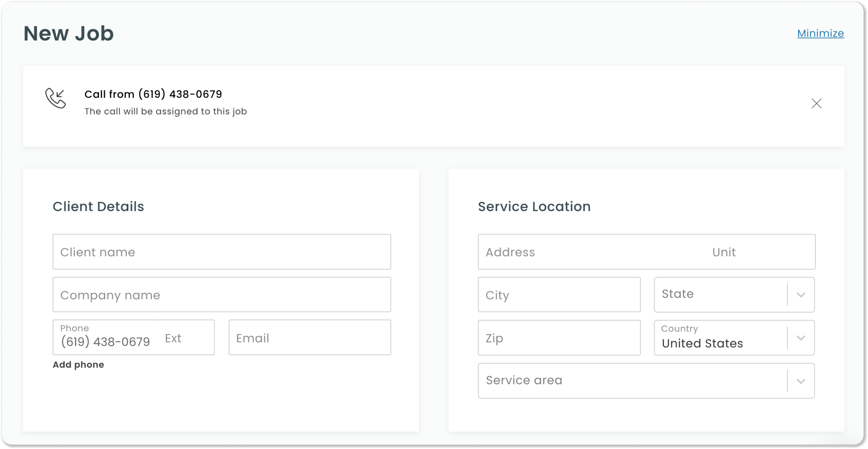Dismiss the call notification banner X
868x449 pixels.
[816, 103]
